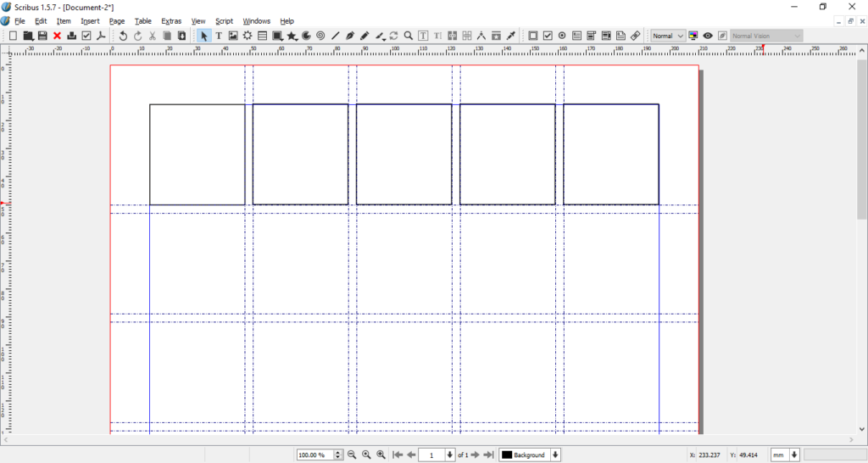Select the Freehand Line pencil tool
868x463 pixels.
pos(364,36)
